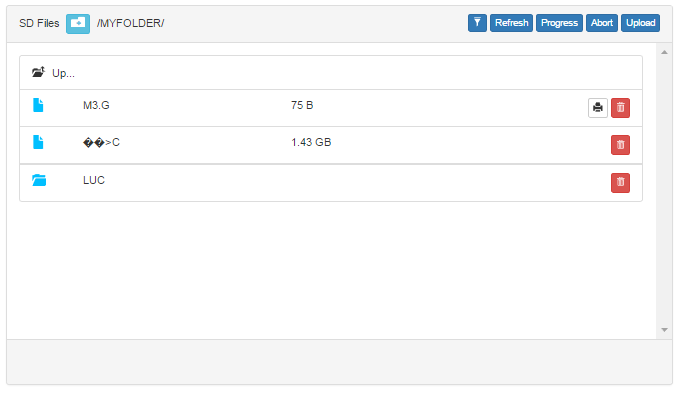Print the M3.G file
682x401 pixels.
598,107
